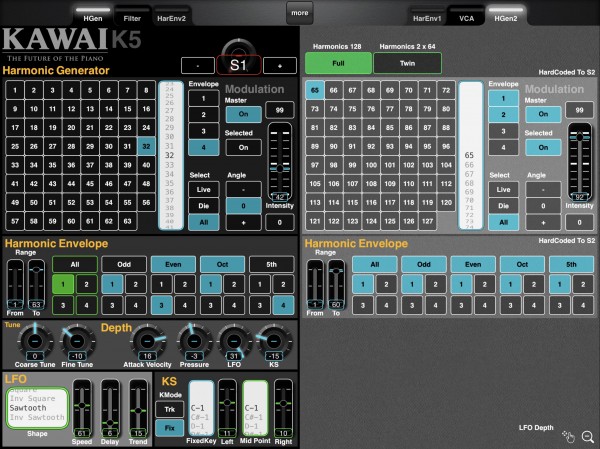Click the Kawai K5 logo
600x449 pixels.
point(72,44)
